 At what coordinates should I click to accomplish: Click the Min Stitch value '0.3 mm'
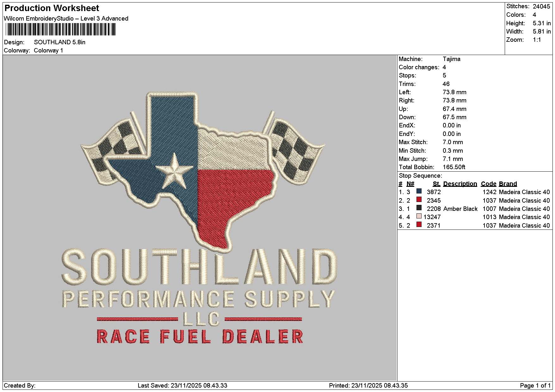coord(453,151)
